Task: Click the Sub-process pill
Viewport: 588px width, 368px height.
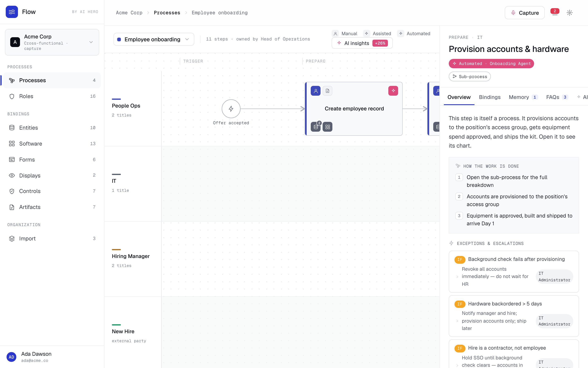Action: point(469,76)
